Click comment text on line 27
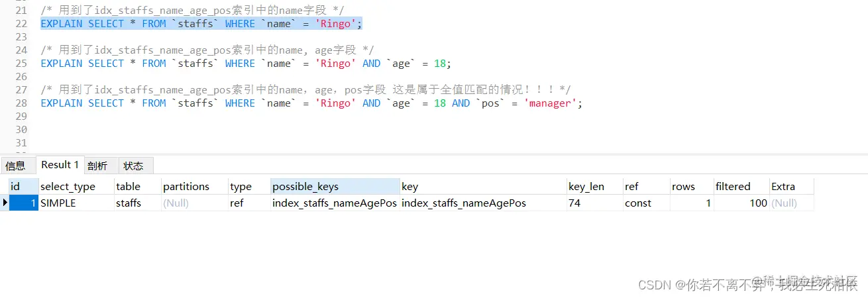 click(305, 89)
